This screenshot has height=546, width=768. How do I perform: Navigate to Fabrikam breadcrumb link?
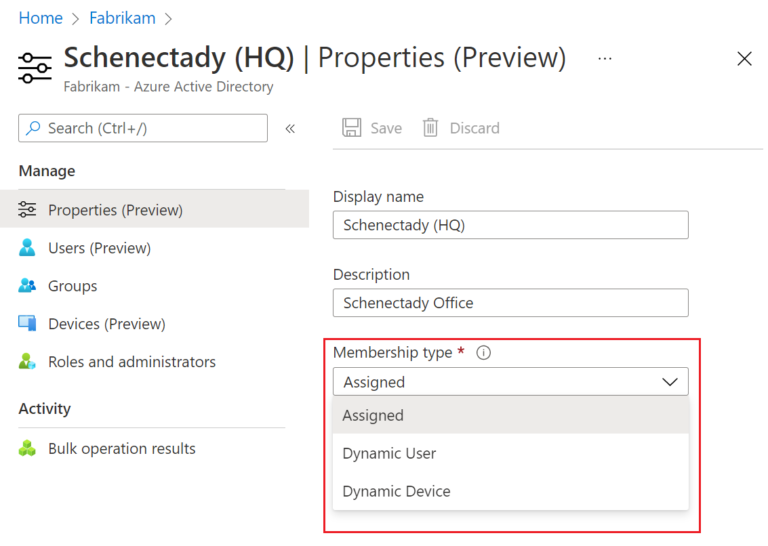121,18
